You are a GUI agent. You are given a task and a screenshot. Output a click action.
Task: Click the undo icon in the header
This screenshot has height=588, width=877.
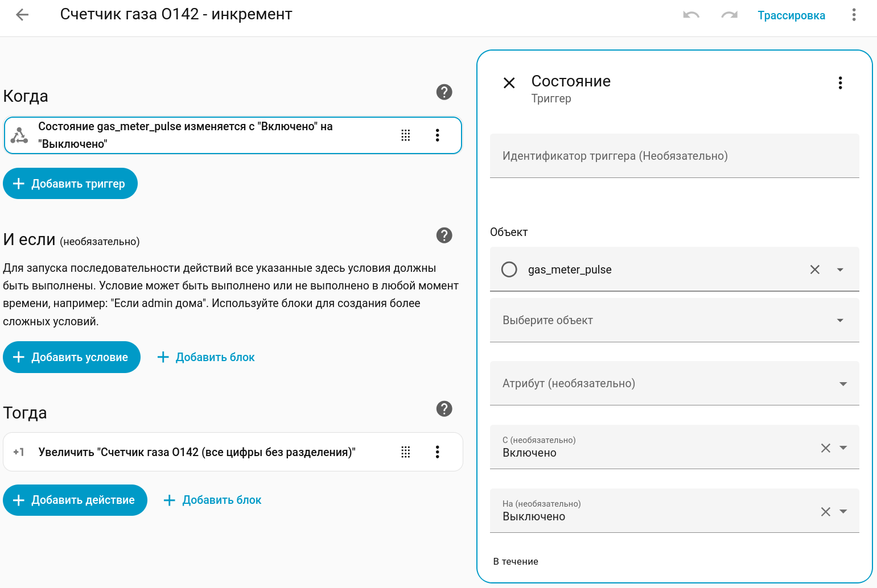click(691, 15)
